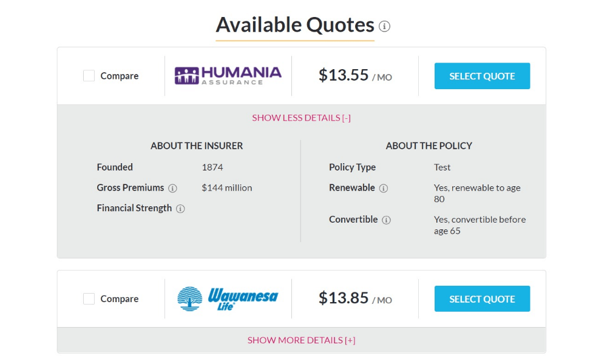The image size is (607, 364).
Task: Select the Humania quote
Action: [x=482, y=76]
